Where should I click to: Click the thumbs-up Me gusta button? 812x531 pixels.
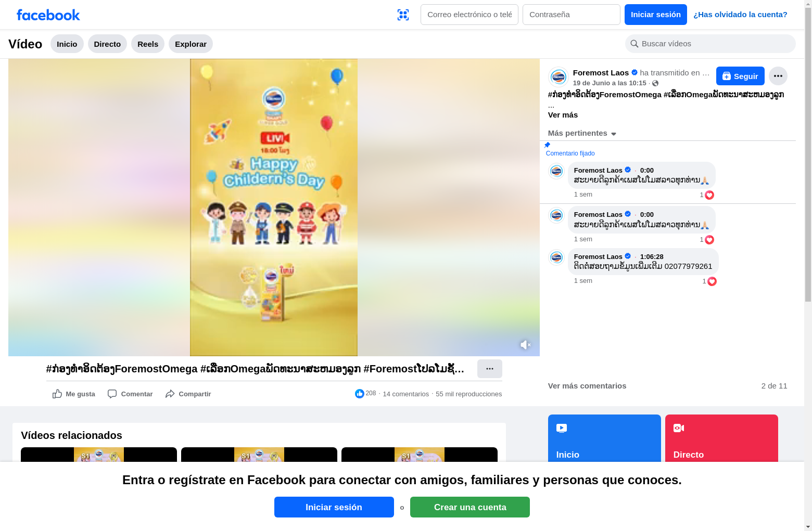(x=73, y=394)
